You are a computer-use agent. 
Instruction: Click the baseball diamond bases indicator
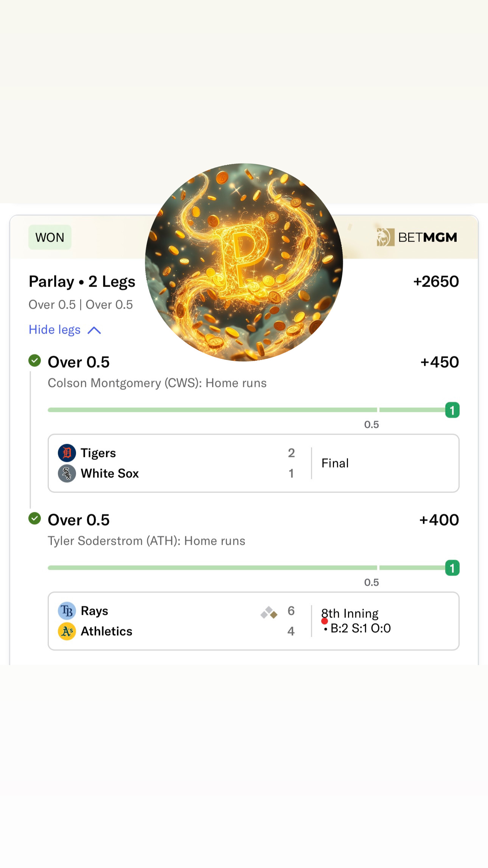point(269,612)
